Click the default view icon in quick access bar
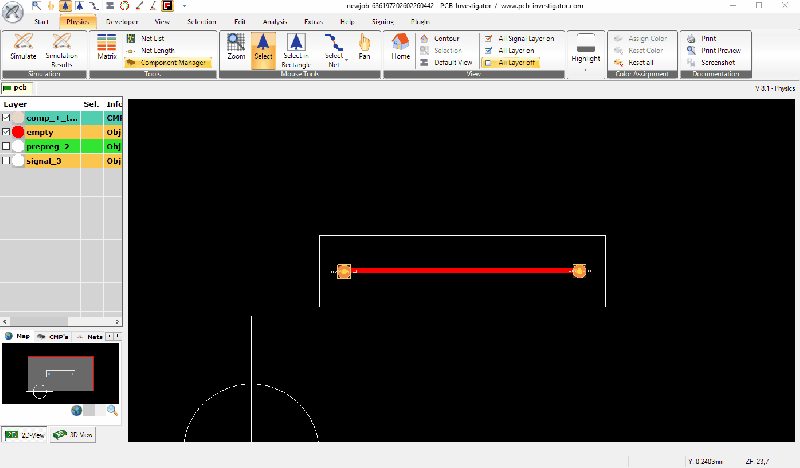Screen dimensions: 800x468 110,6
